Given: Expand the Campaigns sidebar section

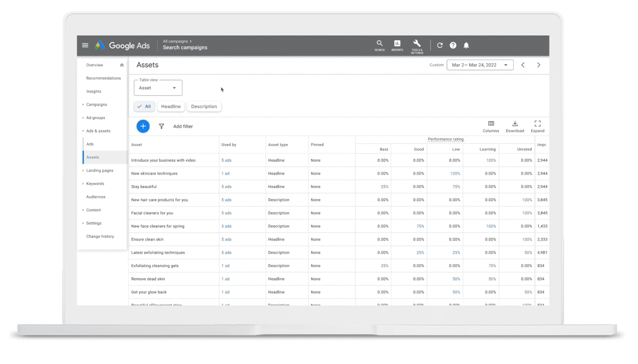Looking at the screenshot, I should pyautogui.click(x=96, y=105).
